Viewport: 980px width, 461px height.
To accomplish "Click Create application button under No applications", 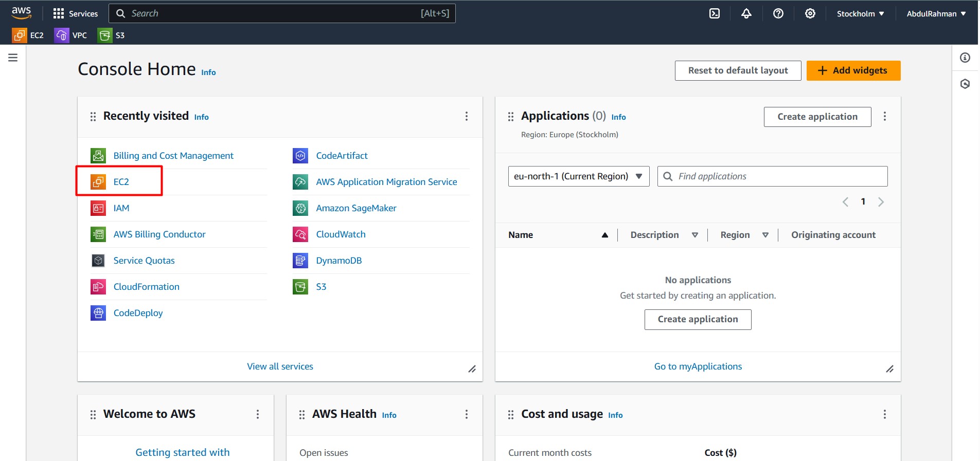I will coord(698,319).
